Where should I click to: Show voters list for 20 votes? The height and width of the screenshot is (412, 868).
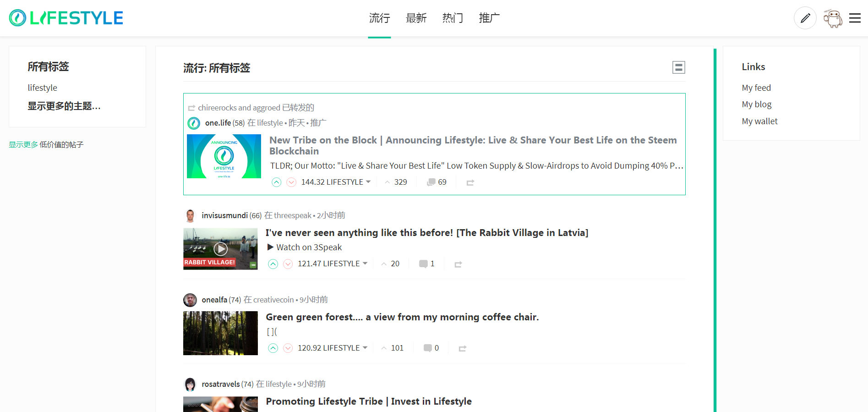(391, 264)
